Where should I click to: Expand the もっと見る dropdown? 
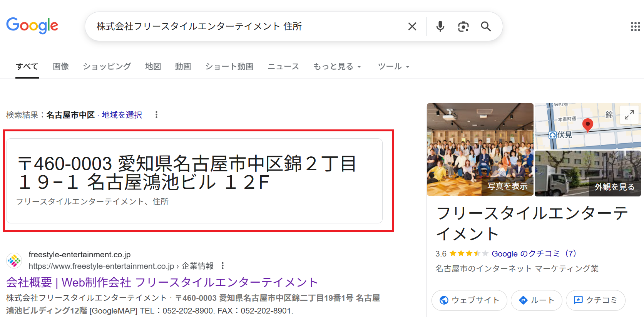(337, 67)
